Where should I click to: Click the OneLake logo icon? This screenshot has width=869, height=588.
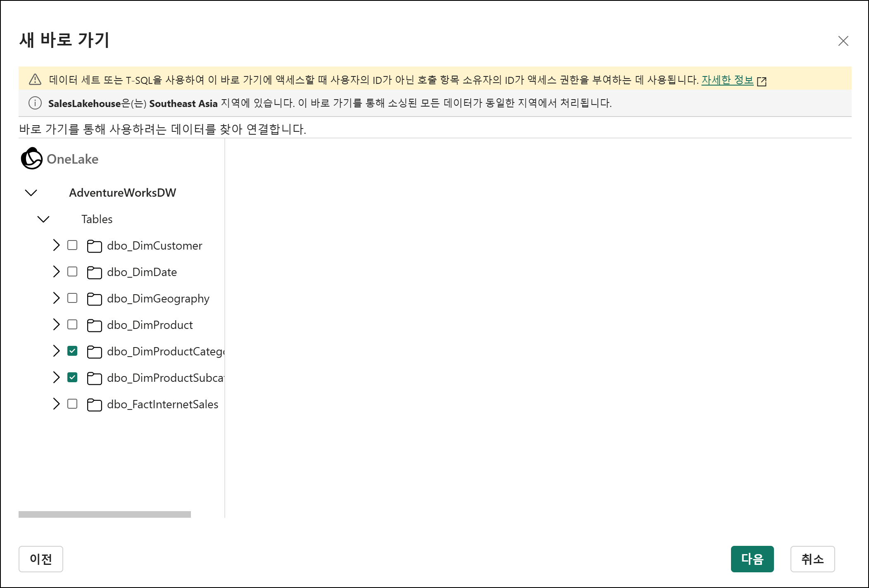point(31,159)
